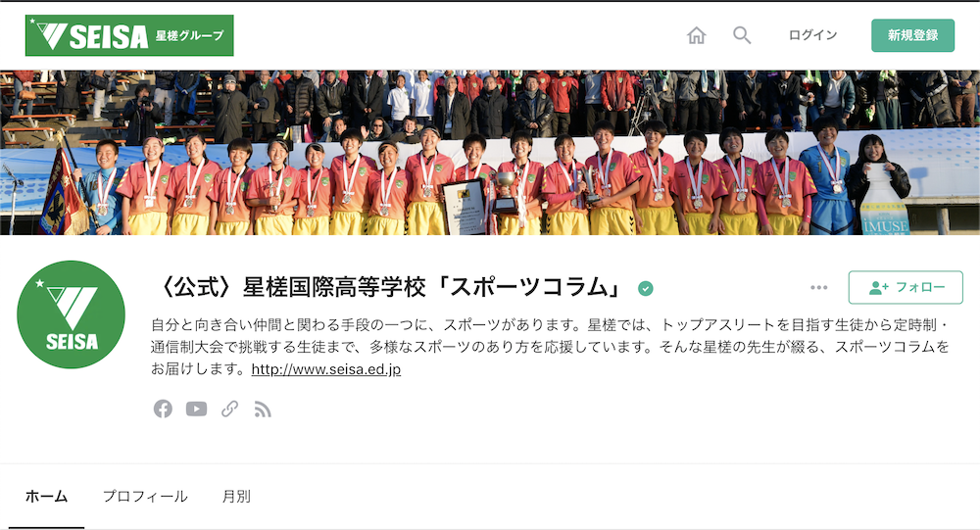
Task: Click the round SEISA profile avatar
Action: (71, 314)
